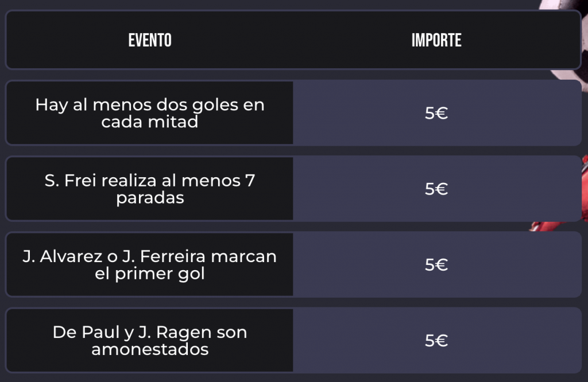The image size is (588, 382).
Task: Select the S. Frei 7 paradas event
Action: tap(150, 189)
